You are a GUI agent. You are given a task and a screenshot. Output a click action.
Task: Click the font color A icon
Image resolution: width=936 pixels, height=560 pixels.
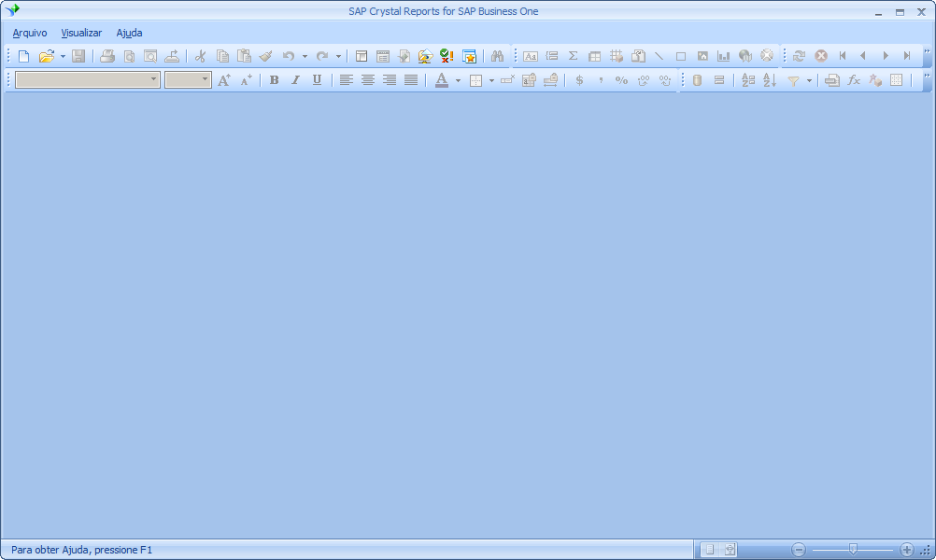click(x=442, y=80)
